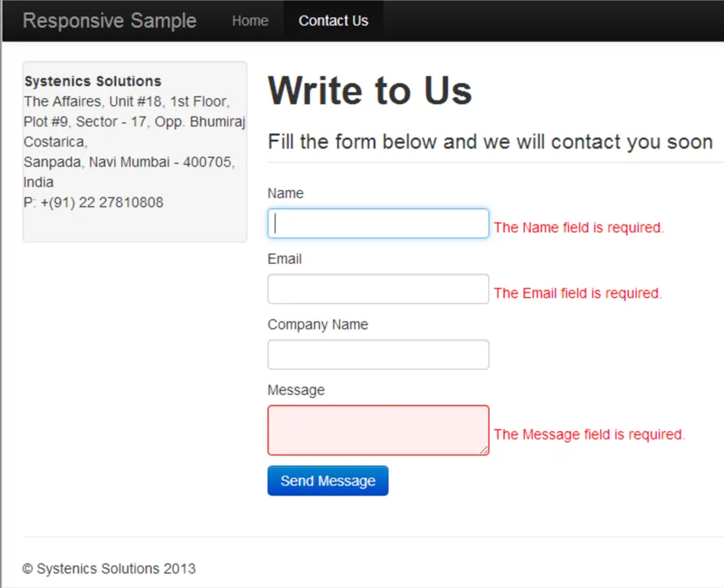Click into the Email text box
The image size is (724, 588).
(378, 289)
